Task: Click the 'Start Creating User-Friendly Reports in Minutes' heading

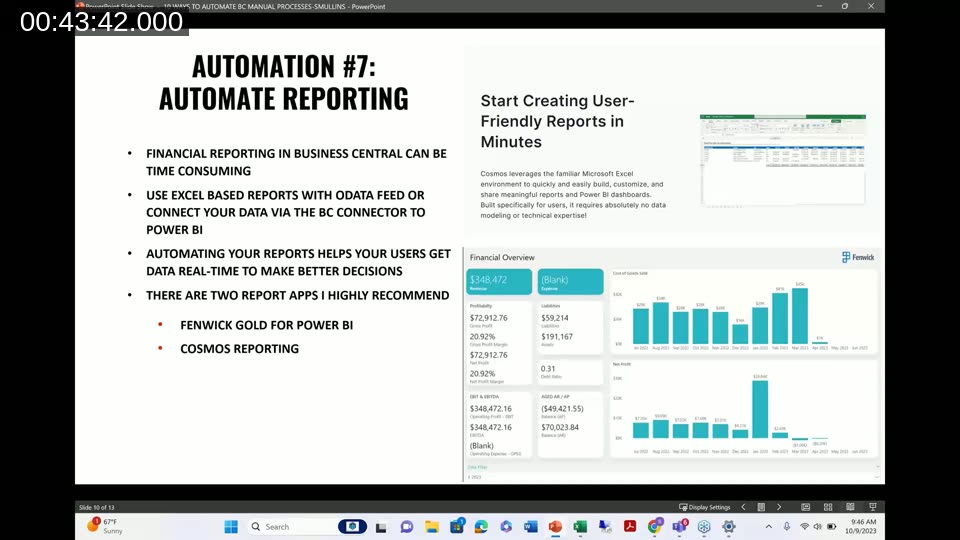Action: (557, 121)
